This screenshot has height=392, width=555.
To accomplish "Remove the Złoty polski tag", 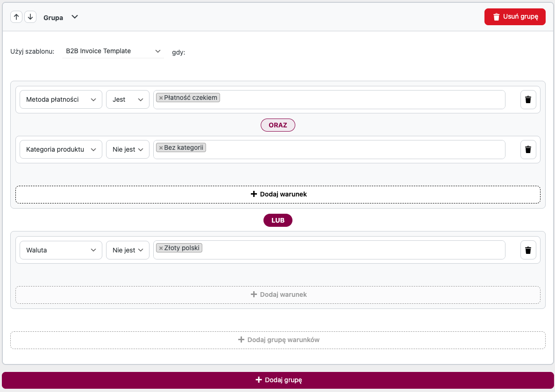I will coord(161,248).
